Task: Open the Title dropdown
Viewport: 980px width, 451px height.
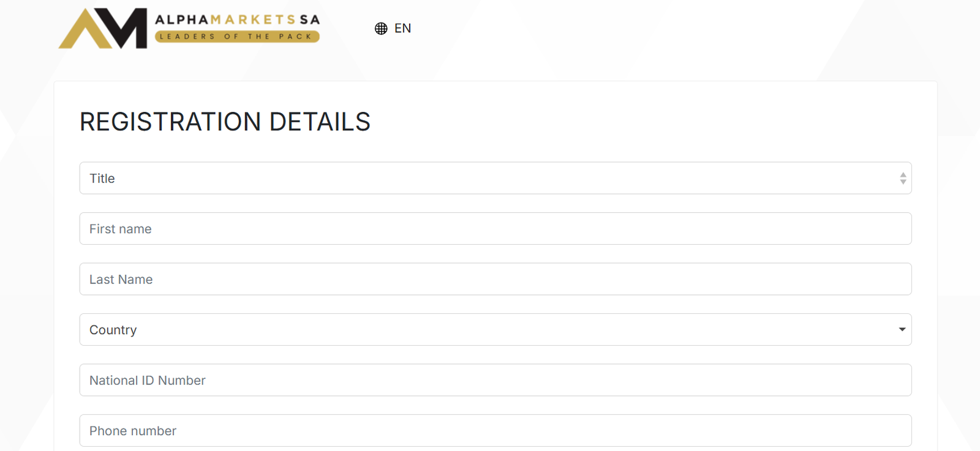Action: pos(496,178)
